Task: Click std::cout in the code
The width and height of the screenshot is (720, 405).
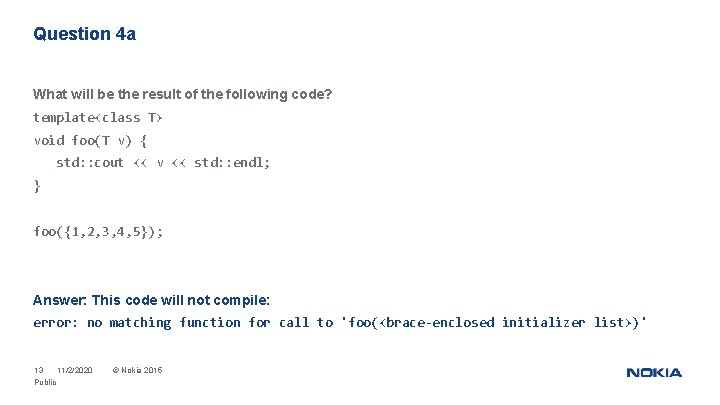Action: [x=90, y=162]
